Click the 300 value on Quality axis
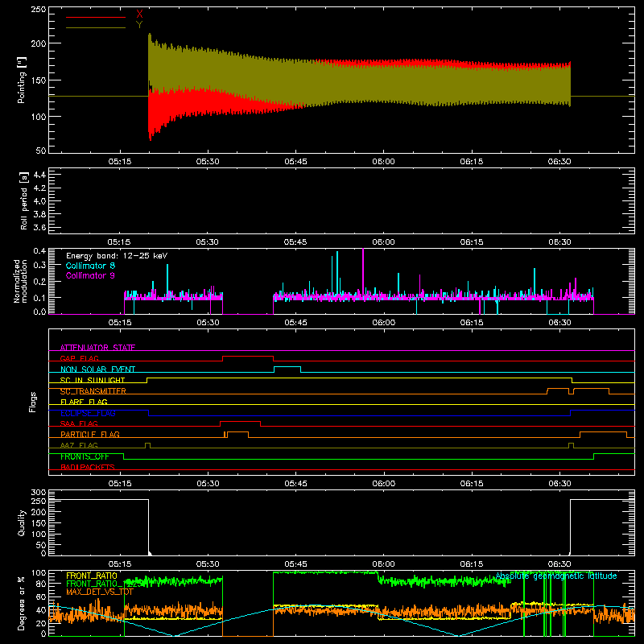This screenshot has width=644, height=644. [x=39, y=493]
